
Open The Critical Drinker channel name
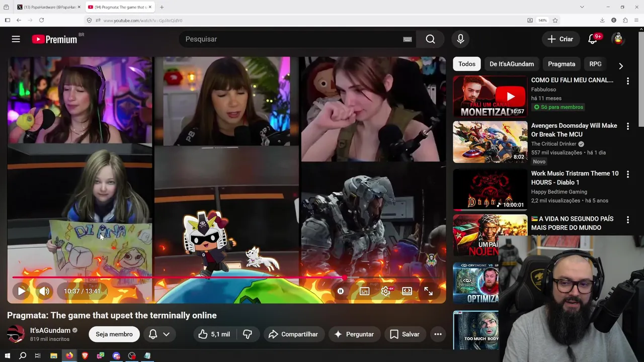(x=554, y=144)
